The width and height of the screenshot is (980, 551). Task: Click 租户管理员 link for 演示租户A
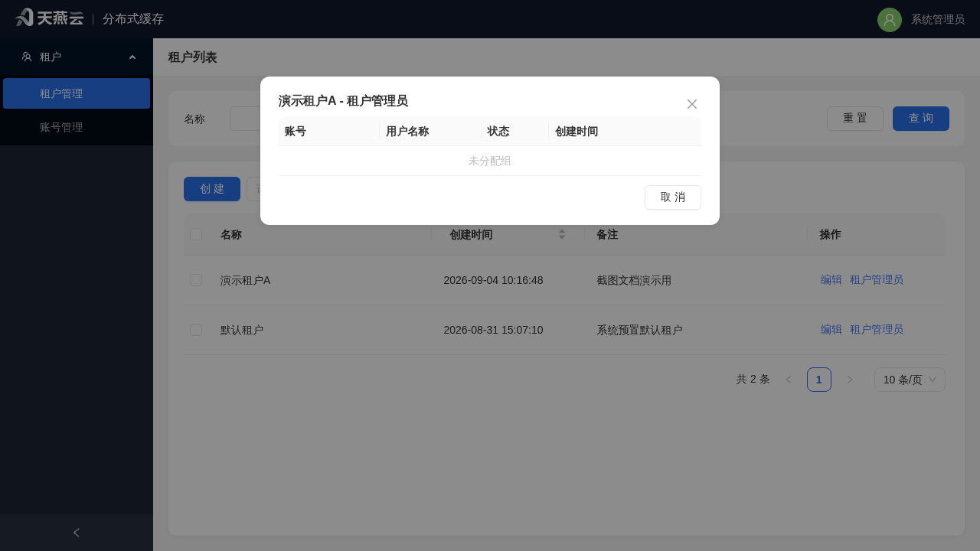pos(877,280)
